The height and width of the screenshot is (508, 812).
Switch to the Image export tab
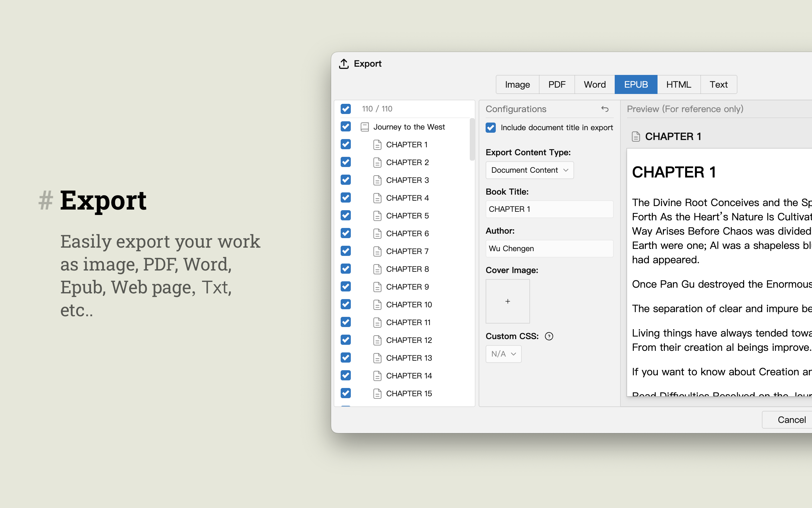click(x=517, y=85)
